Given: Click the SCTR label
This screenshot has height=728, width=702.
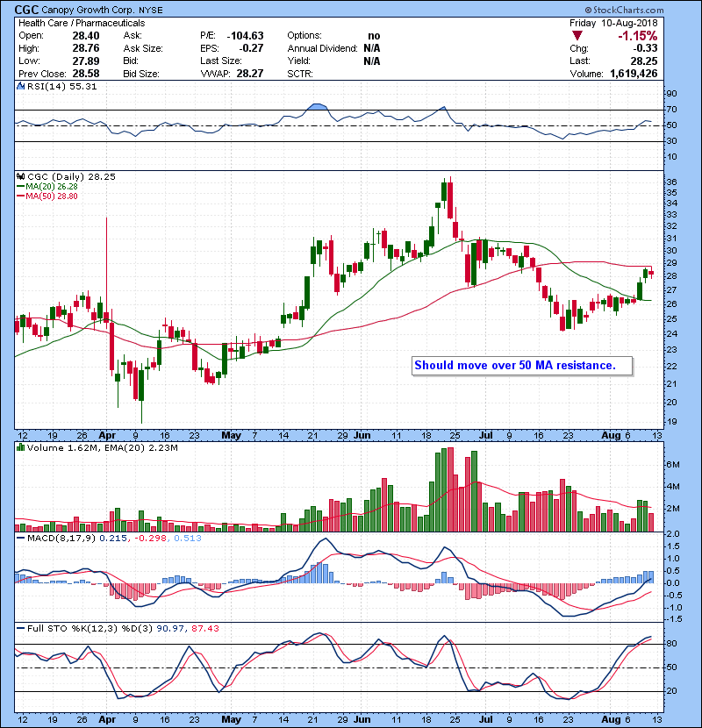Looking at the screenshot, I should pyautogui.click(x=299, y=74).
